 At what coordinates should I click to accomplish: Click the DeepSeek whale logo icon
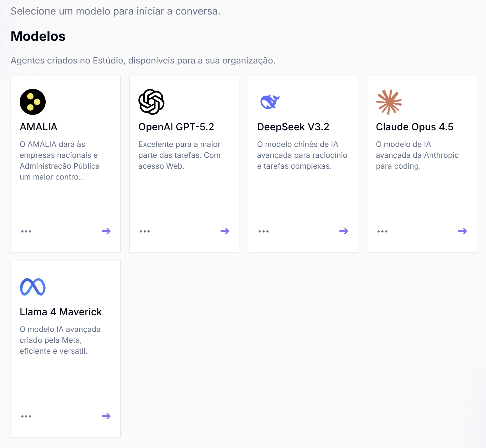tap(270, 102)
